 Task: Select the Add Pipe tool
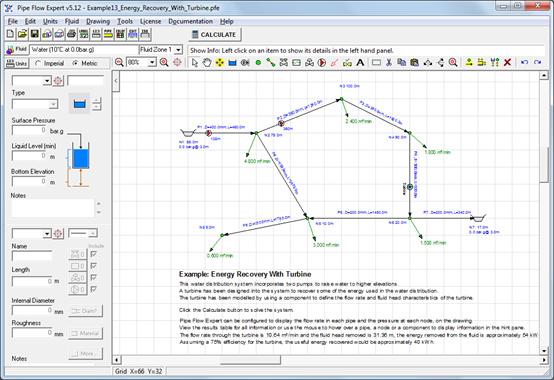click(x=271, y=63)
